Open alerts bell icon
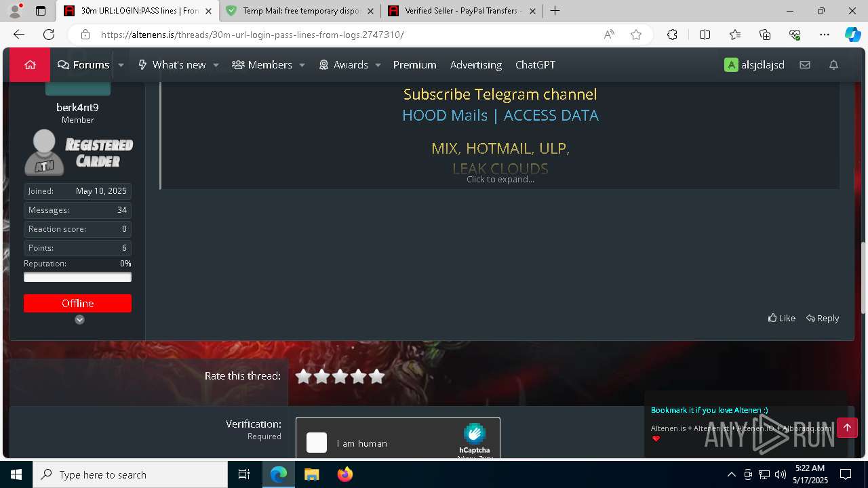Viewport: 868px width, 488px height. 833,64
